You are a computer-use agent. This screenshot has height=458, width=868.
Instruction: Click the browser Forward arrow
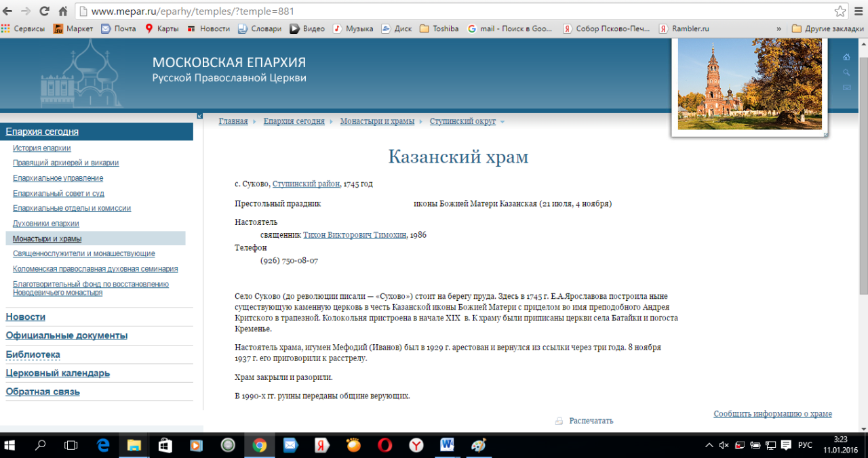click(26, 12)
